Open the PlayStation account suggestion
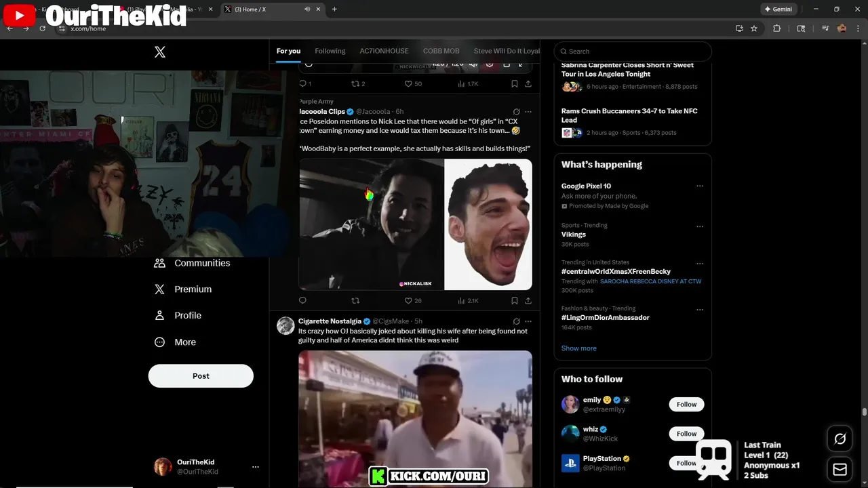The height and width of the screenshot is (488, 868). point(610,463)
